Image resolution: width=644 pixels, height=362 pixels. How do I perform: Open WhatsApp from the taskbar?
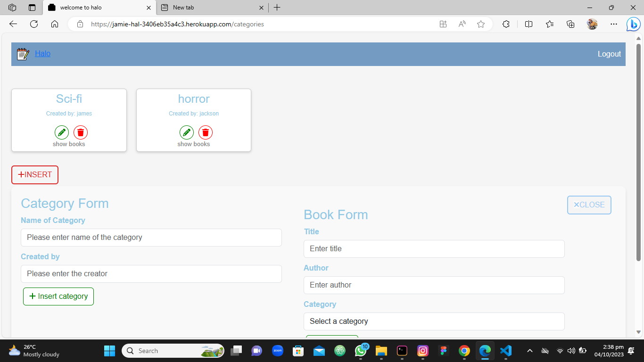click(x=361, y=351)
